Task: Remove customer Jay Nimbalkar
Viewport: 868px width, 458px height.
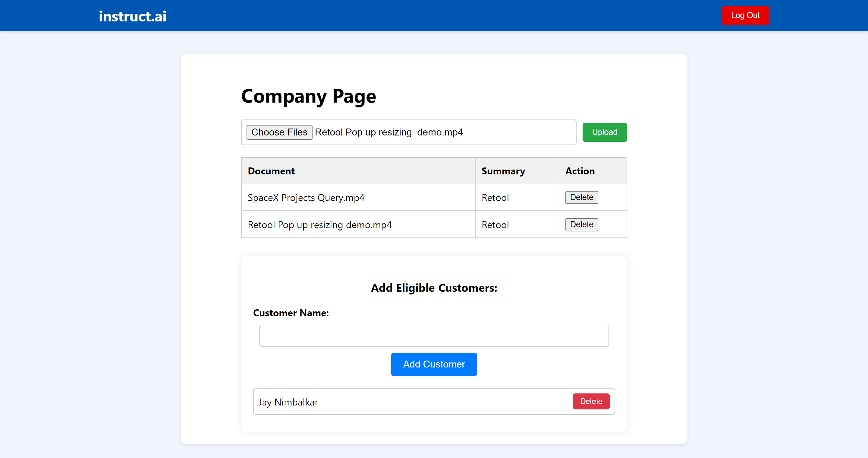Action: point(591,401)
